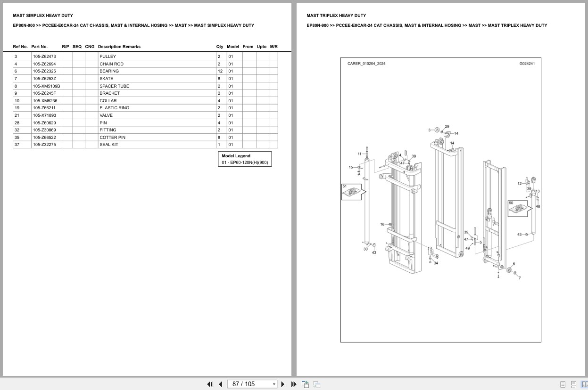588x390 pixels.
Task: Select the MAST SIMPLEX HEAVY DUTY heading
Action: [x=43, y=15]
